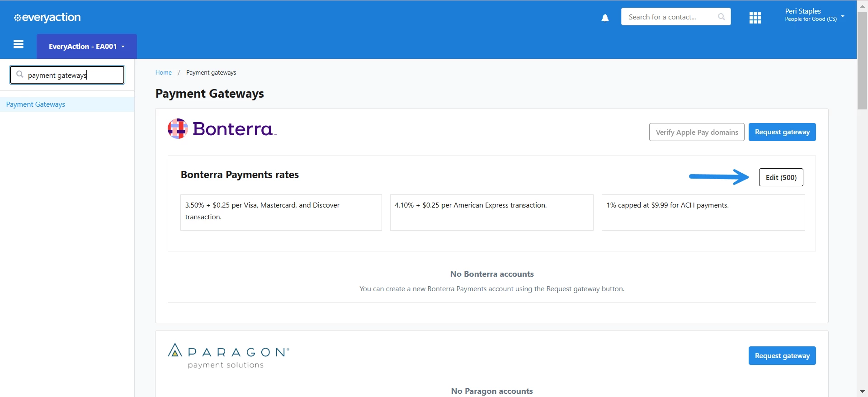Click the Bonterra logo

pyautogui.click(x=222, y=129)
